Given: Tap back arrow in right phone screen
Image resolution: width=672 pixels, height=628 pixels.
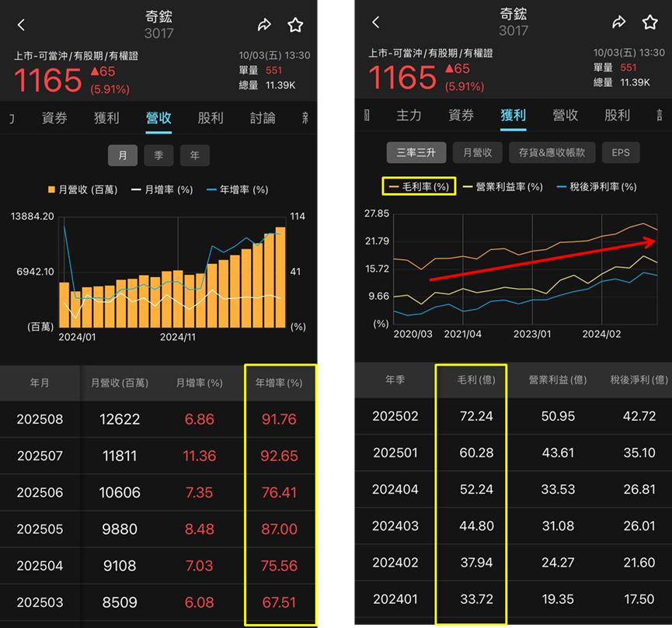Looking at the screenshot, I should [x=375, y=23].
